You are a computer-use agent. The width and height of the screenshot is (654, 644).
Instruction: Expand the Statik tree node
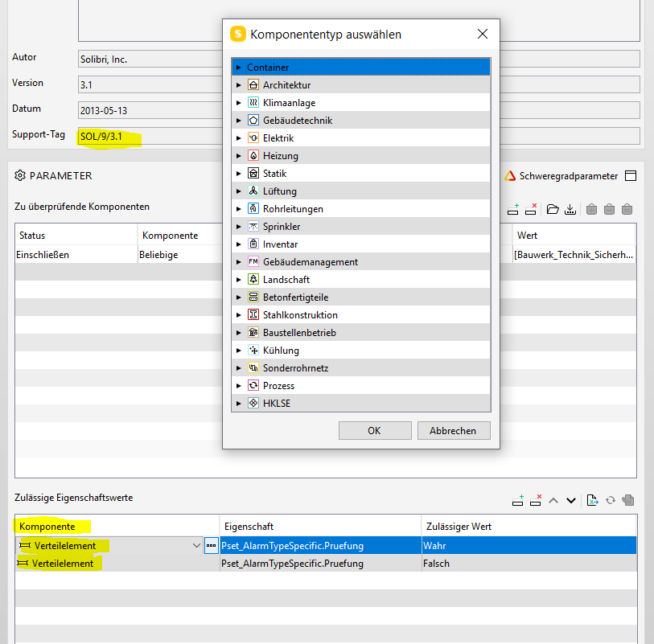pos(239,174)
